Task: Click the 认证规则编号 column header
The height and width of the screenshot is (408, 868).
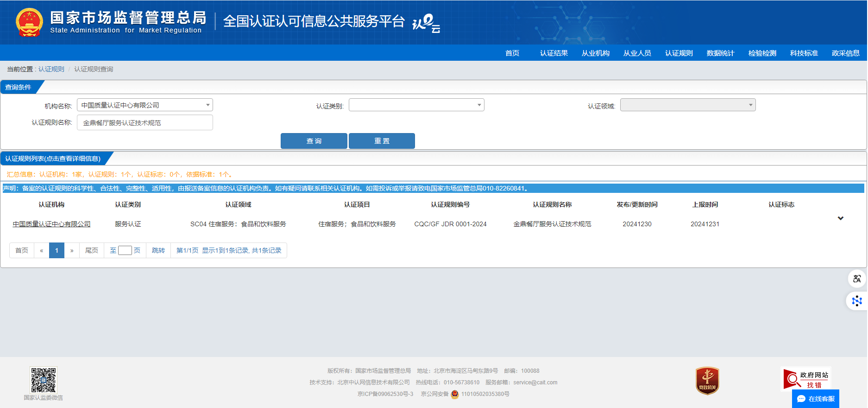Action: click(x=450, y=204)
